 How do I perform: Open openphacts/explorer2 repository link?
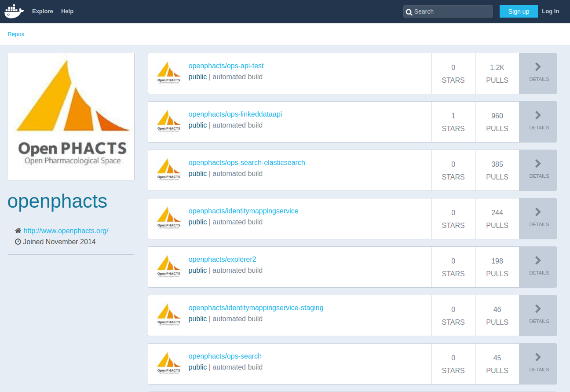point(223,260)
